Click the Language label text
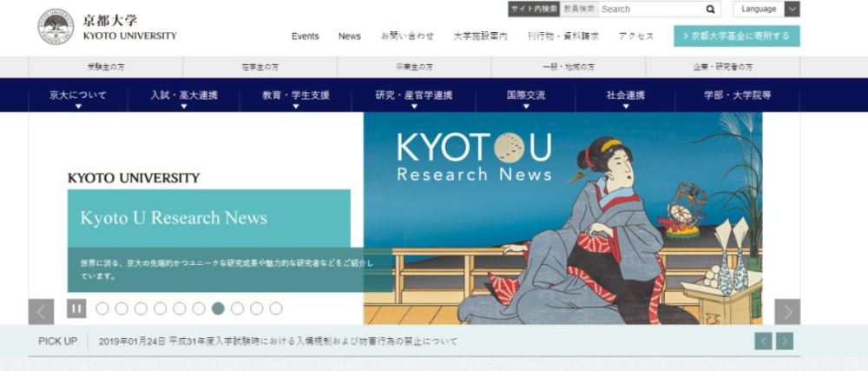 click(x=759, y=9)
